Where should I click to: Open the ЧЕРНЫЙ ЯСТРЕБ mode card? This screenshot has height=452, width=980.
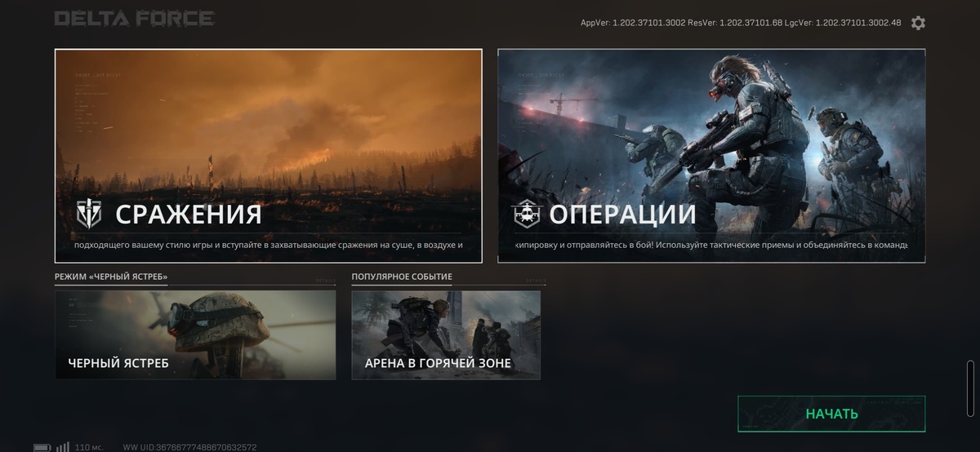pyautogui.click(x=195, y=335)
